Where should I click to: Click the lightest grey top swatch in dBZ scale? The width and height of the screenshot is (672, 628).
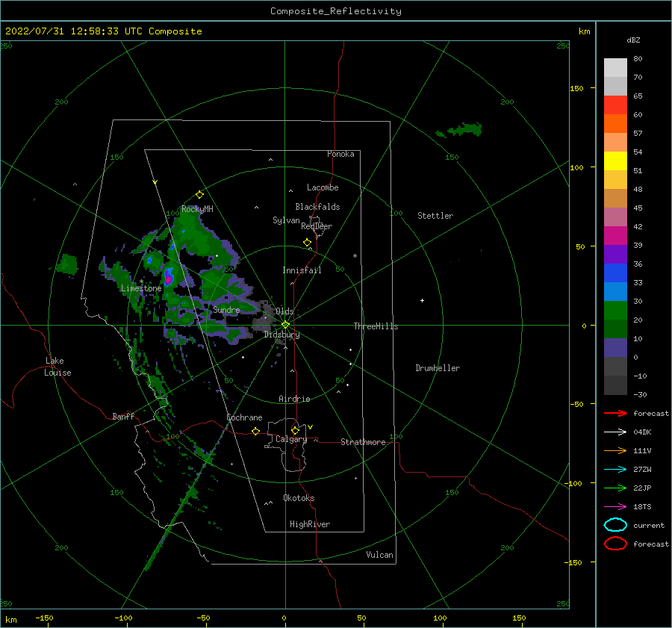(615, 68)
